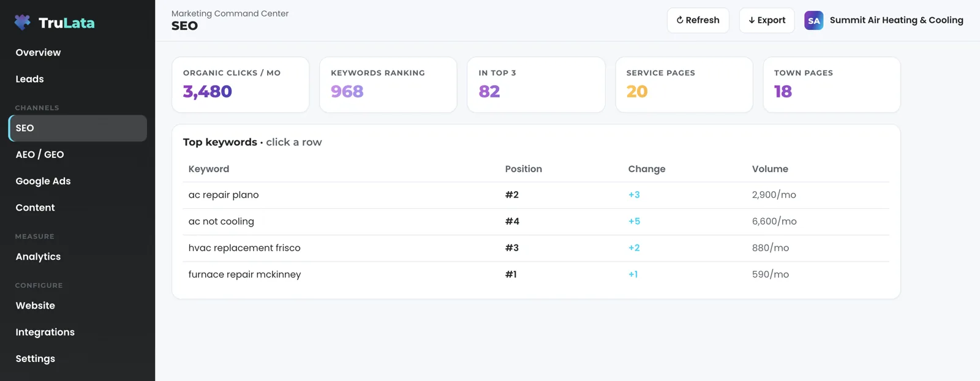Click the 6,600/mo volume cell
980x381 pixels.
coord(774,222)
